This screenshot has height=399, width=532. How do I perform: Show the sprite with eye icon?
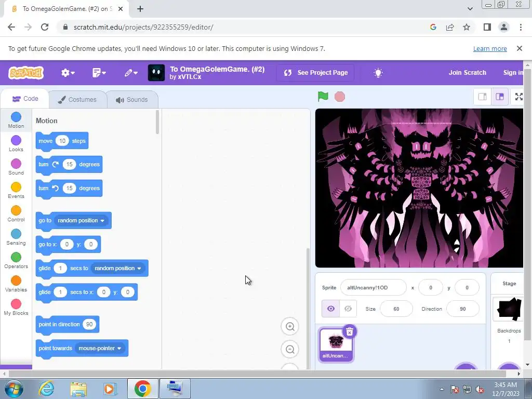(330, 309)
